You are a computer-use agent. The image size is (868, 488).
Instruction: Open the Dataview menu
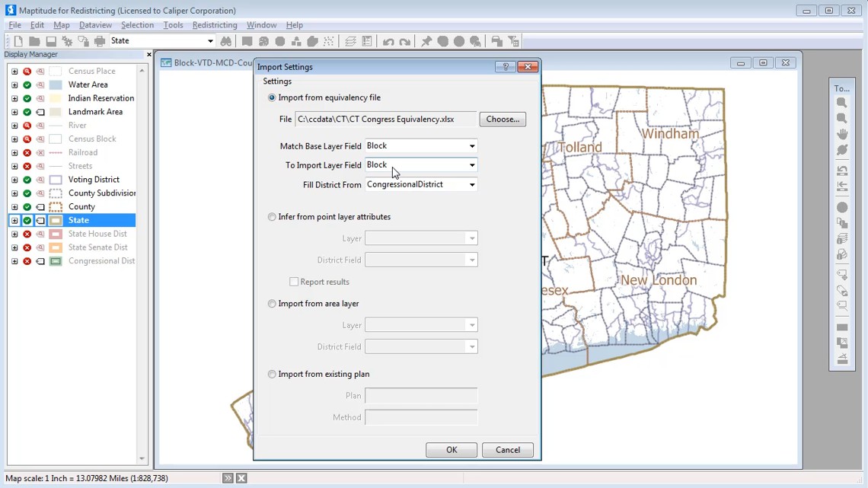pyautogui.click(x=95, y=24)
